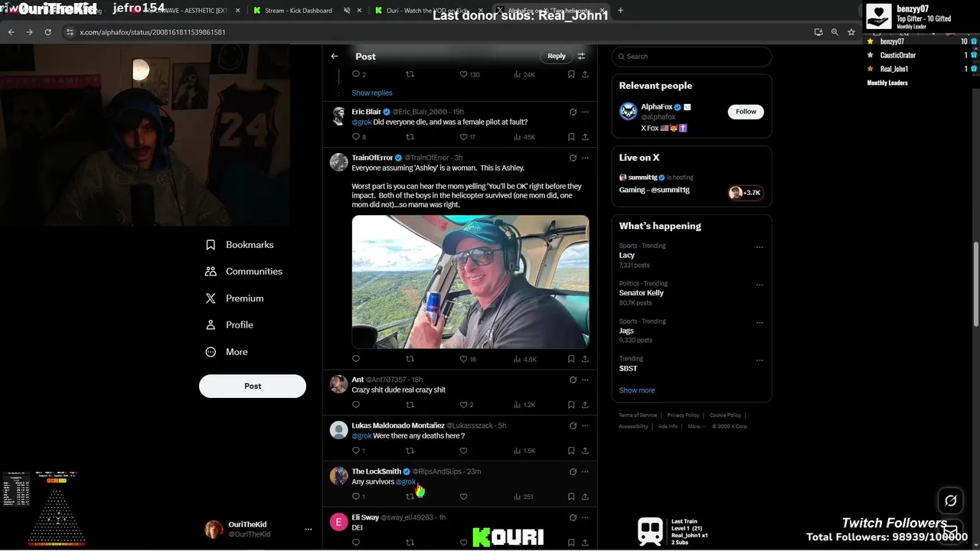Viewport: 980px width, 551px height.
Task: Open OuriTheKid account switcher menu
Action: [x=309, y=529]
